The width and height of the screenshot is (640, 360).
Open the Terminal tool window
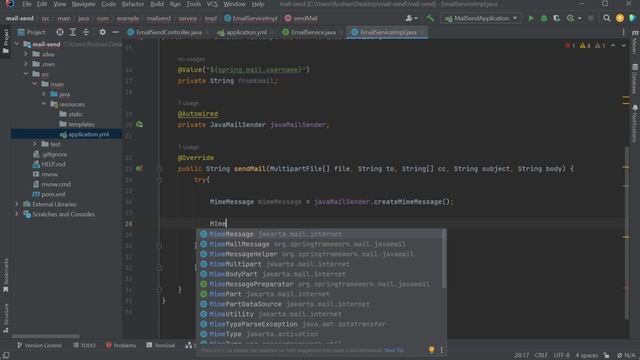tap(160, 346)
